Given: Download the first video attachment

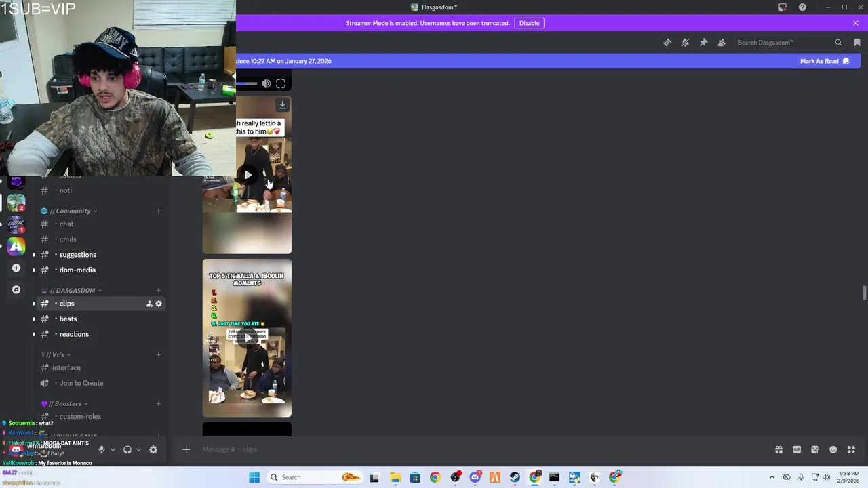Looking at the screenshot, I should pyautogui.click(x=282, y=105).
